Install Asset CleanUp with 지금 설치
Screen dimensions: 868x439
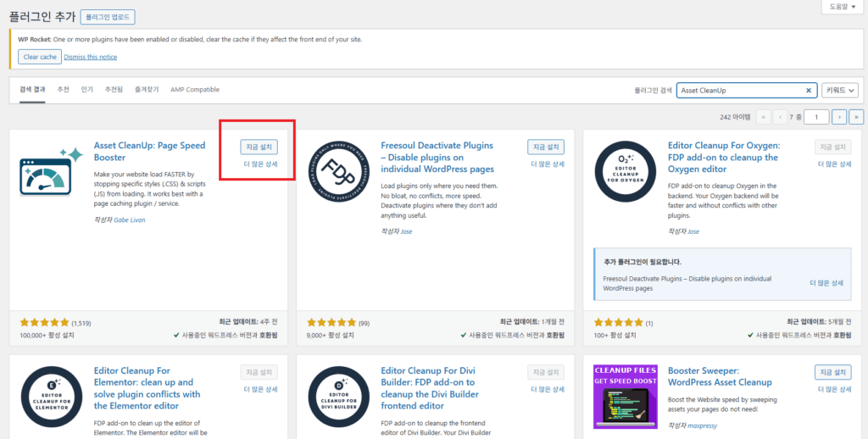(259, 147)
